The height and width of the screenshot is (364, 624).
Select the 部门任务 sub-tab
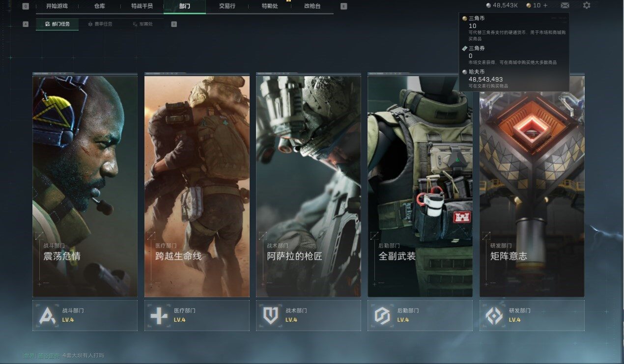57,24
